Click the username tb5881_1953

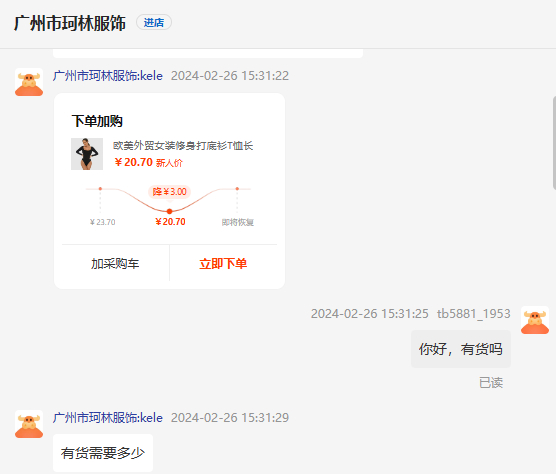pos(474,314)
